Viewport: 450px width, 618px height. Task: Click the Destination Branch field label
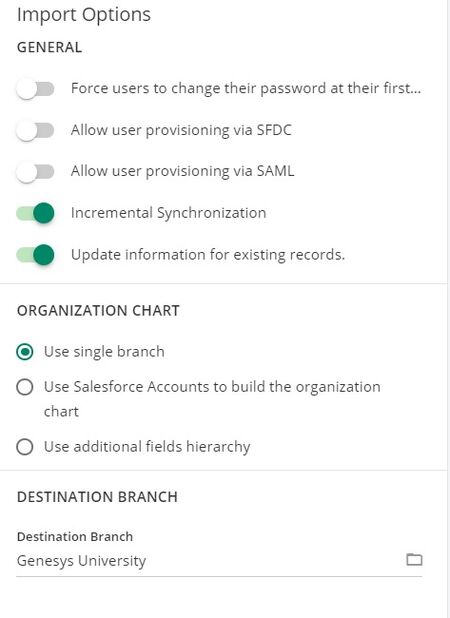pyautogui.click(x=75, y=537)
